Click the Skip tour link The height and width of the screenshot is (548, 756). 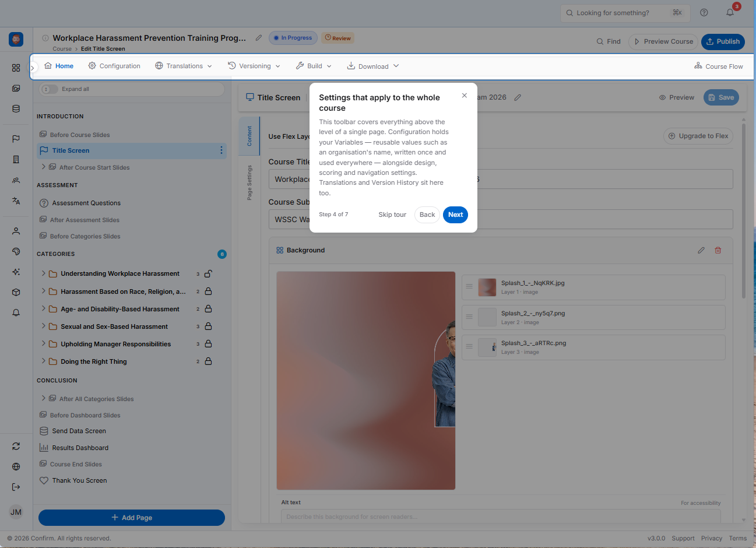point(392,215)
